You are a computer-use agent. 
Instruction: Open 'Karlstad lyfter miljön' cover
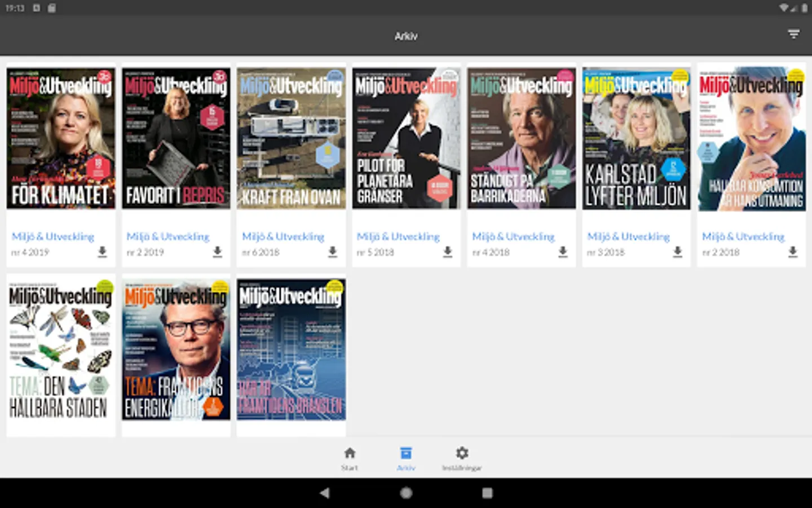click(636, 138)
